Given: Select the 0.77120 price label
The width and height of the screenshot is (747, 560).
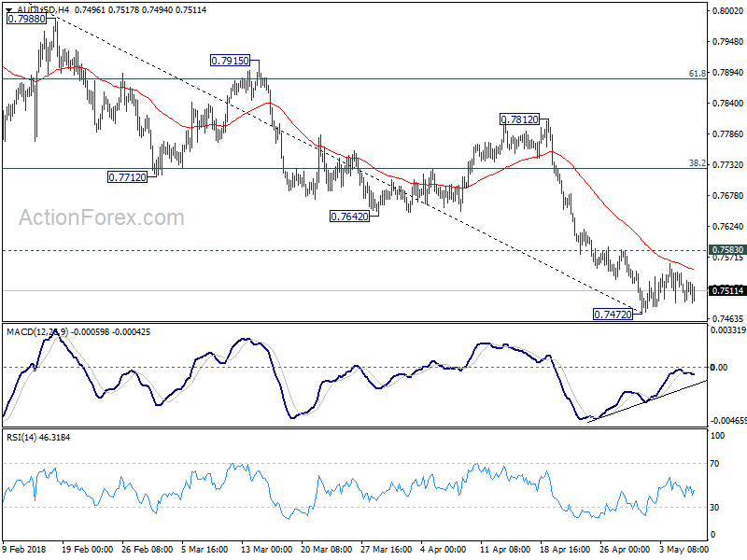Looking at the screenshot, I should click(x=128, y=177).
